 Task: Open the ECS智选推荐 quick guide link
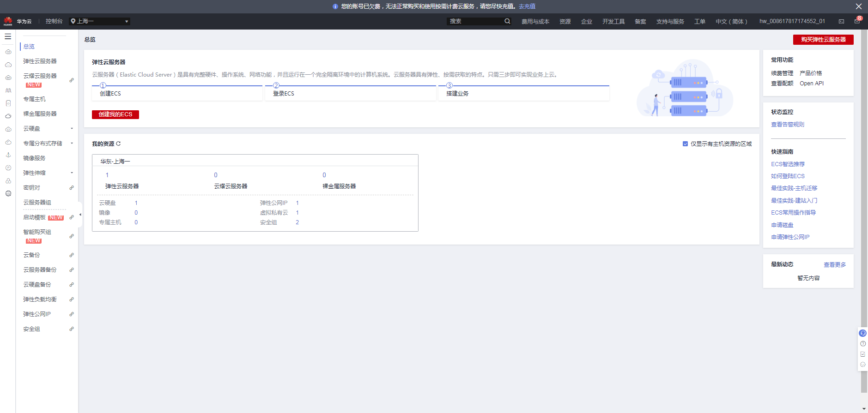coord(788,164)
